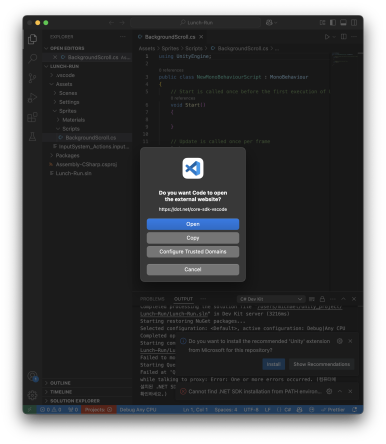Expand the Settings folder
This screenshot has height=444, width=386.
tap(69, 102)
